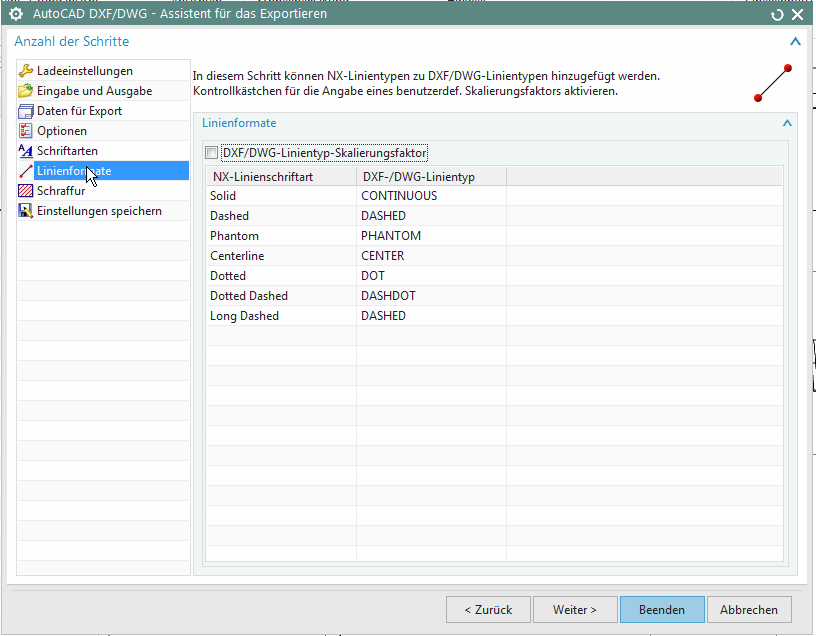Sort by DXF-/DWG-Linientyp column header
The height and width of the screenshot is (636, 816).
click(431, 176)
